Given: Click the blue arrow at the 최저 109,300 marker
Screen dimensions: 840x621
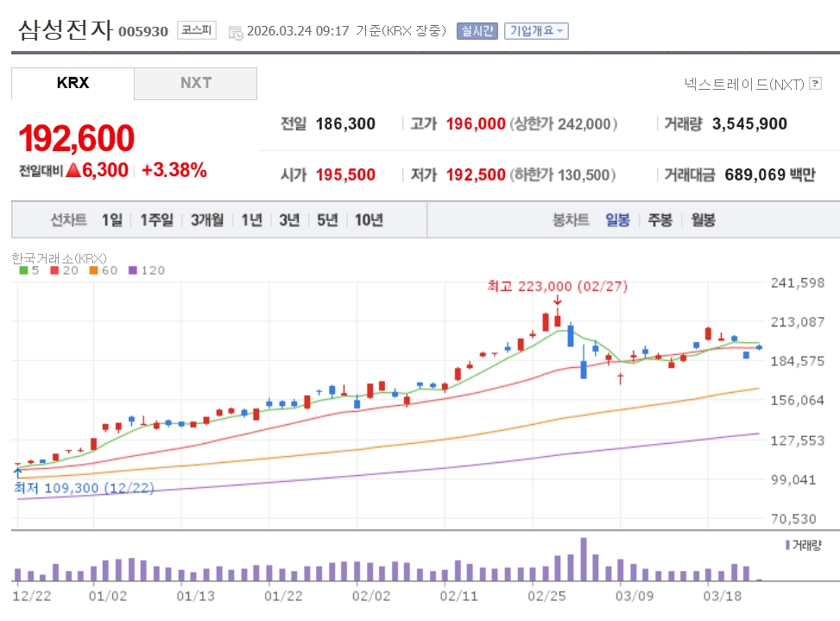Looking at the screenshot, I should [x=17, y=472].
